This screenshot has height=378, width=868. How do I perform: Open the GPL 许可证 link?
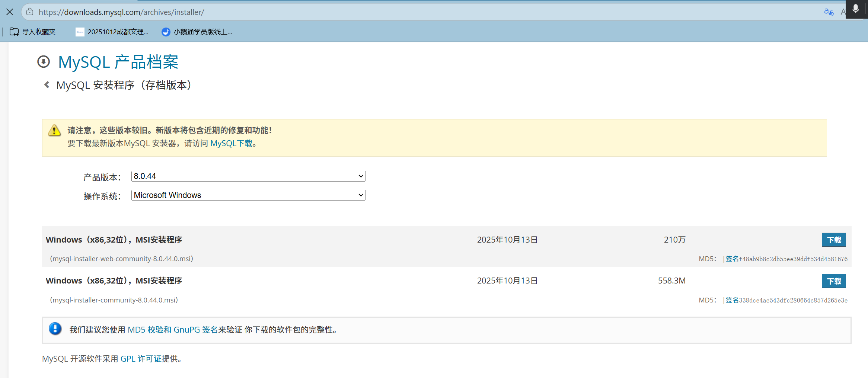(141, 359)
